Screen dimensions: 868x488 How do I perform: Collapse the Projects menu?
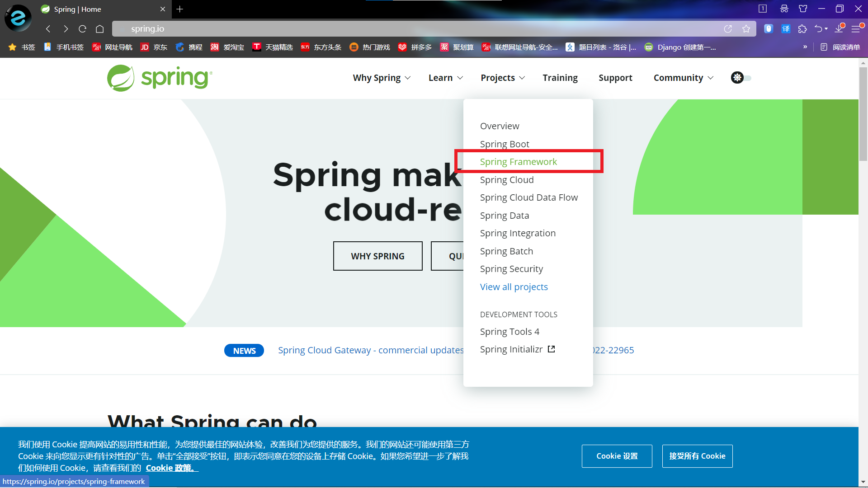pyautogui.click(x=503, y=78)
